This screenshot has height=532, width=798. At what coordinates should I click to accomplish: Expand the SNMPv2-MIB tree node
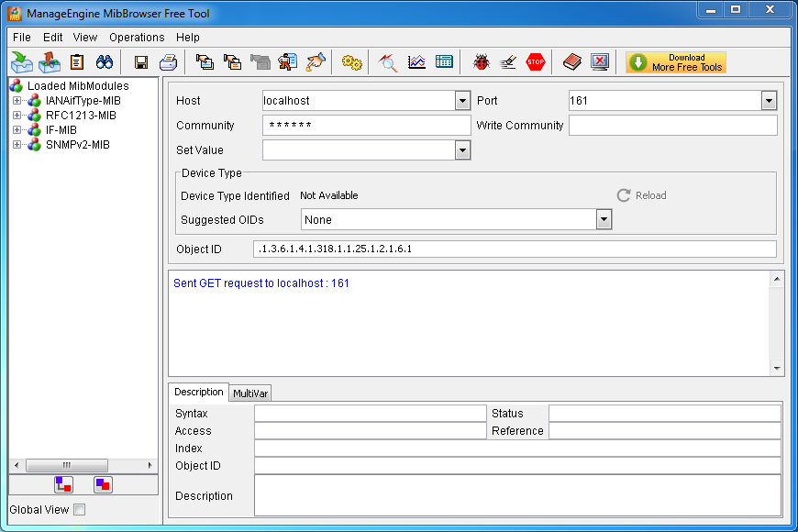click(17, 145)
